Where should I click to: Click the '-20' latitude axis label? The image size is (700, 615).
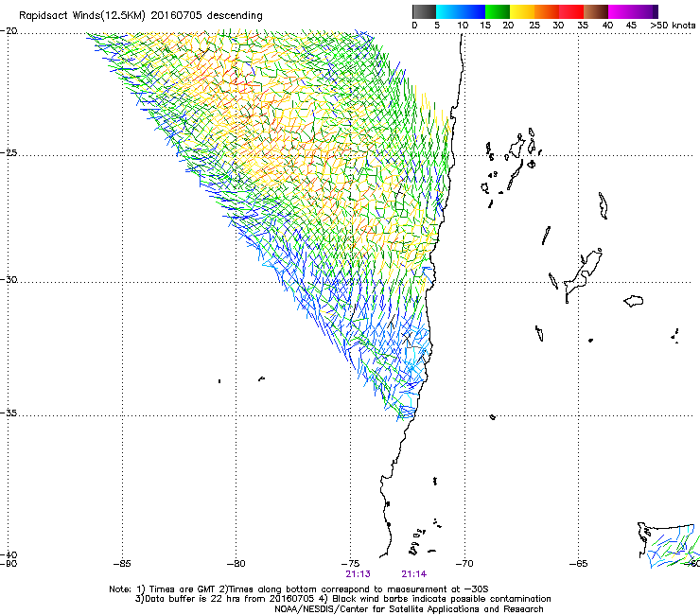coord(9,31)
